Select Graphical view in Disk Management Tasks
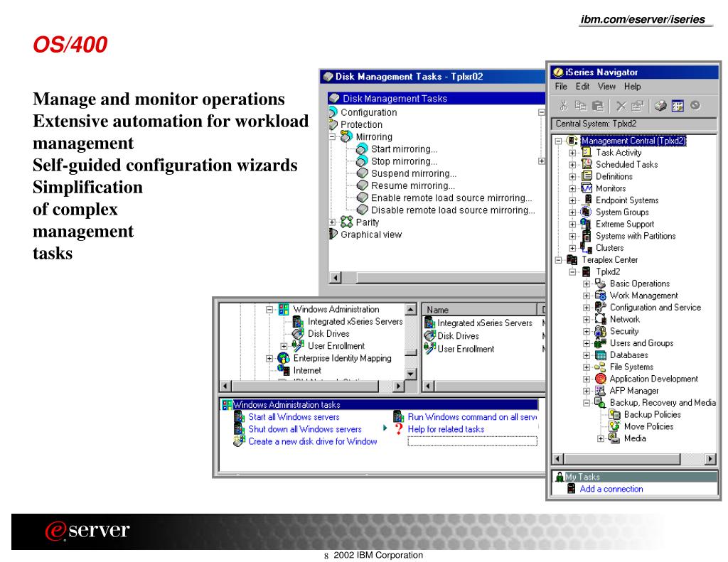This screenshot has height=562, width=728. pyautogui.click(x=371, y=234)
